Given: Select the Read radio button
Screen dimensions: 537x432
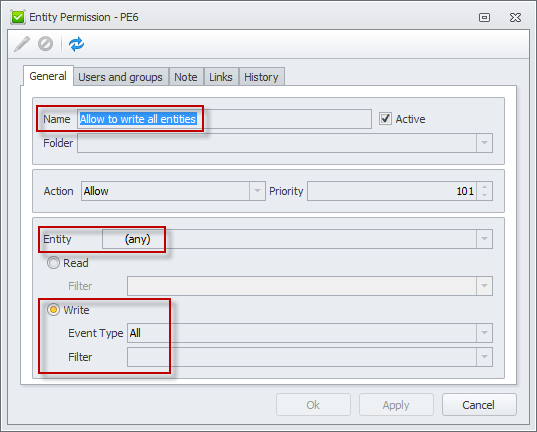Looking at the screenshot, I should [x=53, y=263].
